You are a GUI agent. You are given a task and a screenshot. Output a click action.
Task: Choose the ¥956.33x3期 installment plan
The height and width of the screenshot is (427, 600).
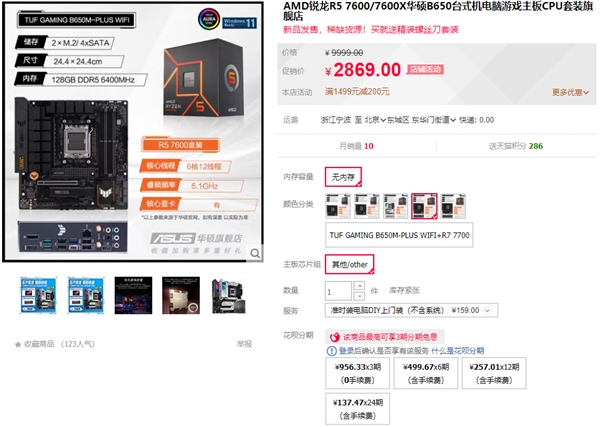[x=357, y=373]
